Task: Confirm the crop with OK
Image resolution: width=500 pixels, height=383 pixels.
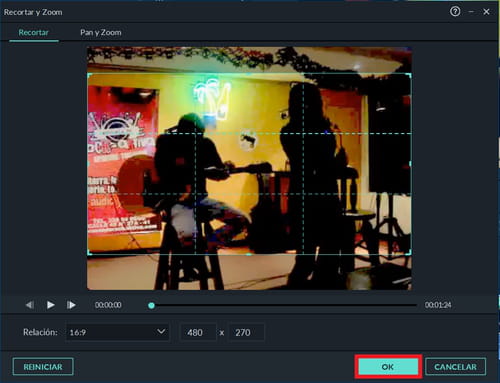Action: tap(388, 367)
